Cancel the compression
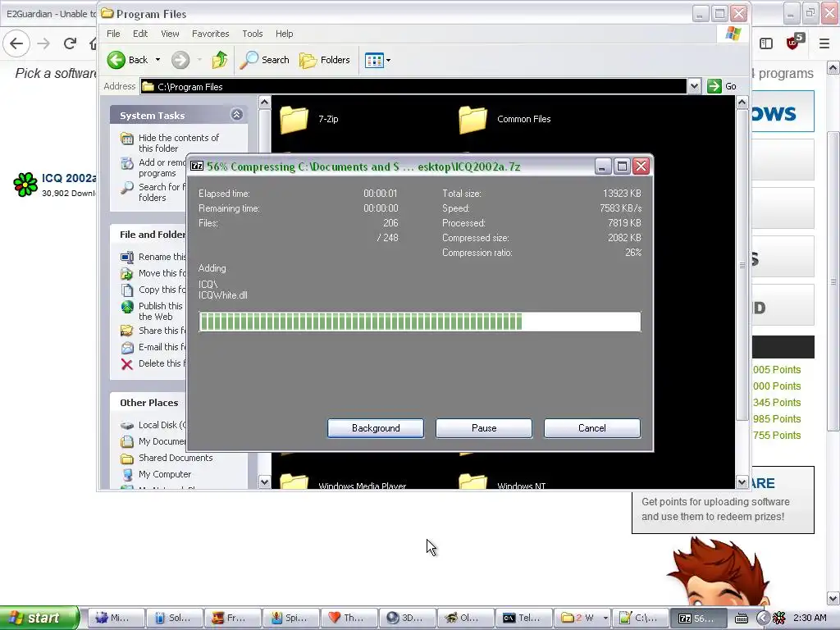This screenshot has height=630, width=840. [x=592, y=428]
